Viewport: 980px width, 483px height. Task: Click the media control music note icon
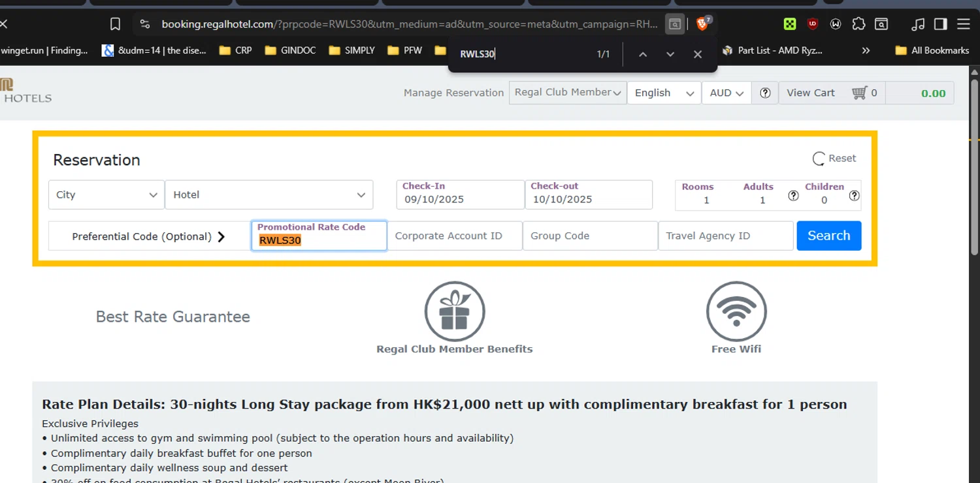tap(917, 24)
